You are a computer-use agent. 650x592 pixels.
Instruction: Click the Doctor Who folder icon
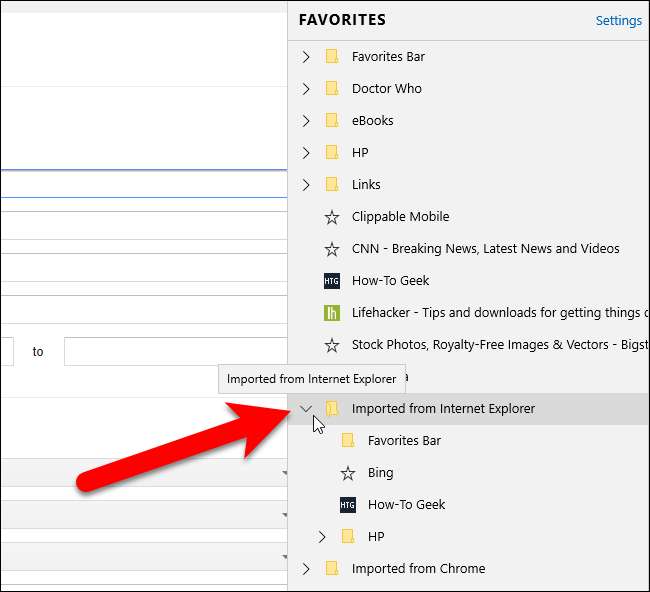(x=332, y=89)
